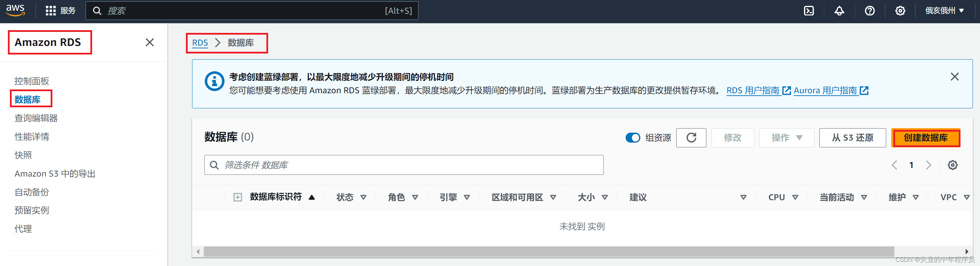Screen dimensions: 980x266
Task: Open the RDS 用户指南 link
Action: coord(758,91)
